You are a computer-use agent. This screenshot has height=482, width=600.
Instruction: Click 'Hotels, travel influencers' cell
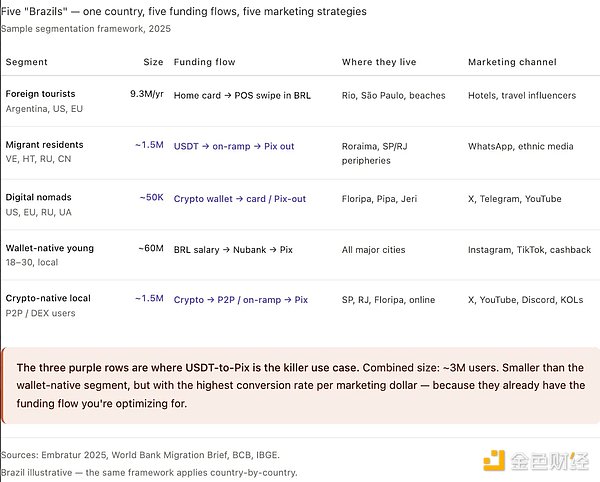coord(522,95)
